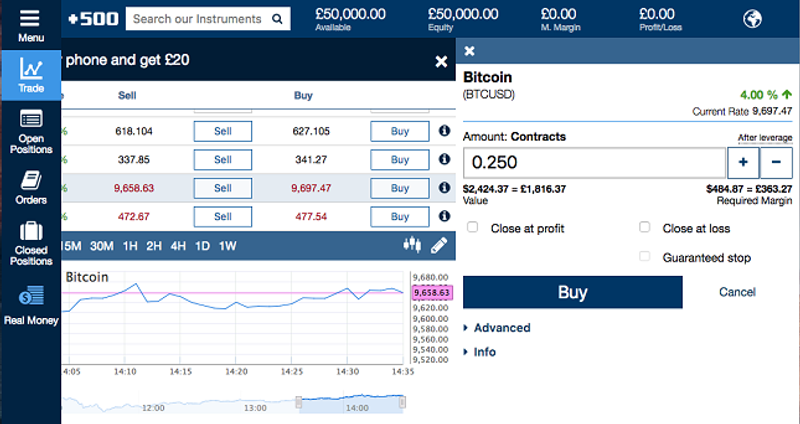Image resolution: width=800 pixels, height=424 pixels.
Task: Increase contracts amount with plus button
Action: coord(743,162)
